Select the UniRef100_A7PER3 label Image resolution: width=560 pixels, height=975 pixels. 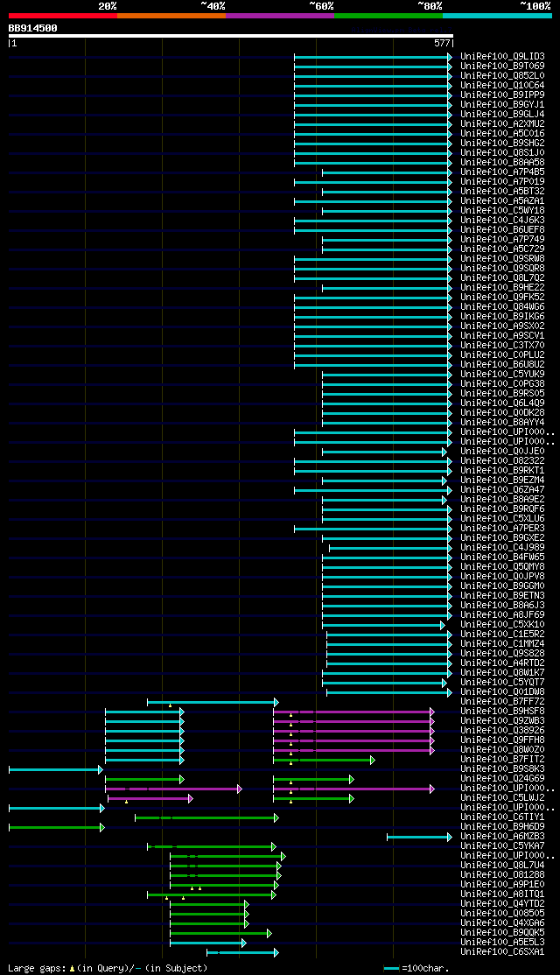click(503, 529)
